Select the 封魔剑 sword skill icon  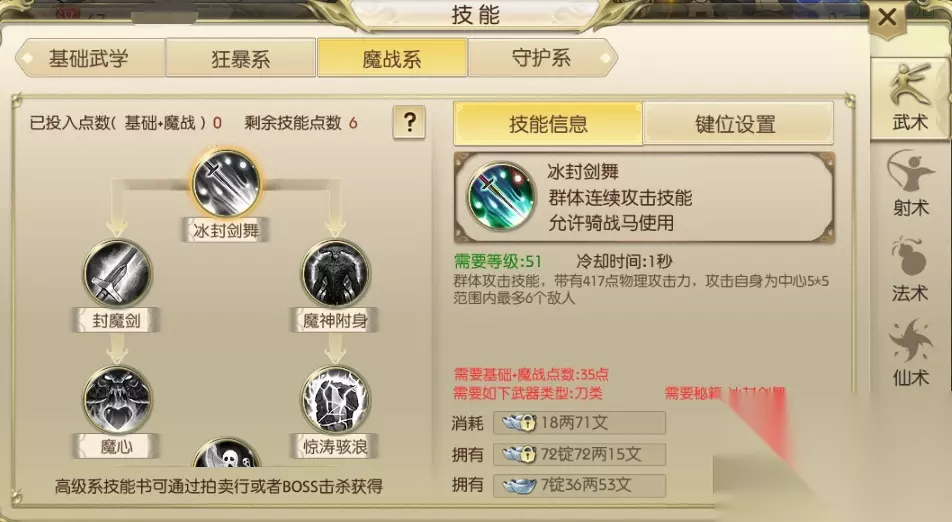click(x=117, y=273)
